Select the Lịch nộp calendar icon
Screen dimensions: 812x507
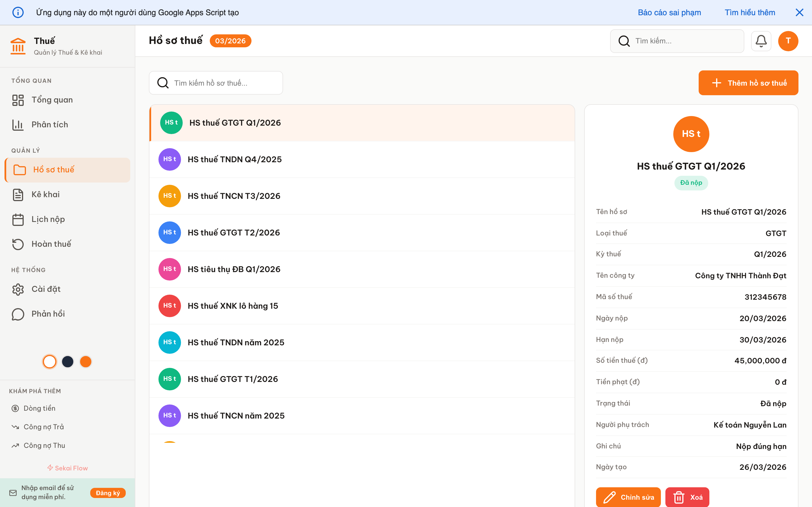tap(18, 219)
